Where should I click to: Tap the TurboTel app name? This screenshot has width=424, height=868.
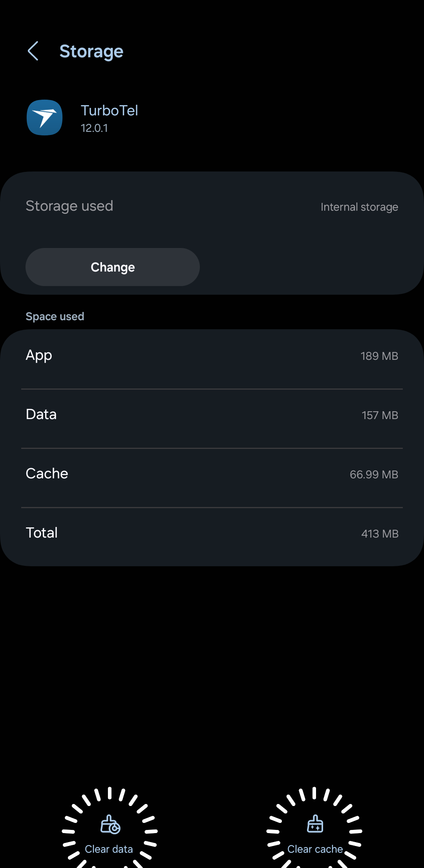coord(109,111)
